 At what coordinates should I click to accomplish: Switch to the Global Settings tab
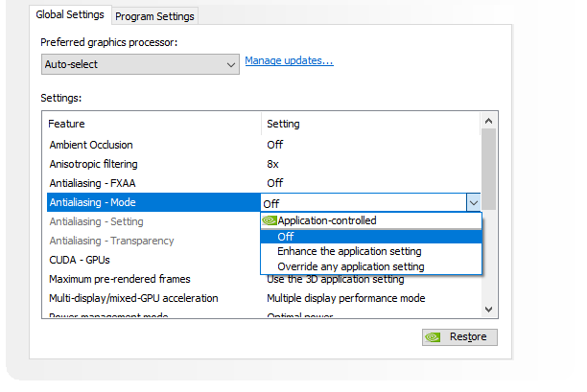coord(70,15)
